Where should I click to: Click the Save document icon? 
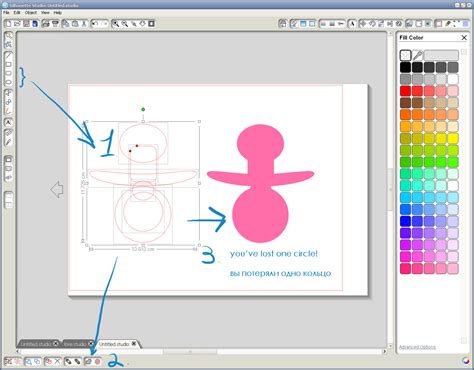coord(26,24)
